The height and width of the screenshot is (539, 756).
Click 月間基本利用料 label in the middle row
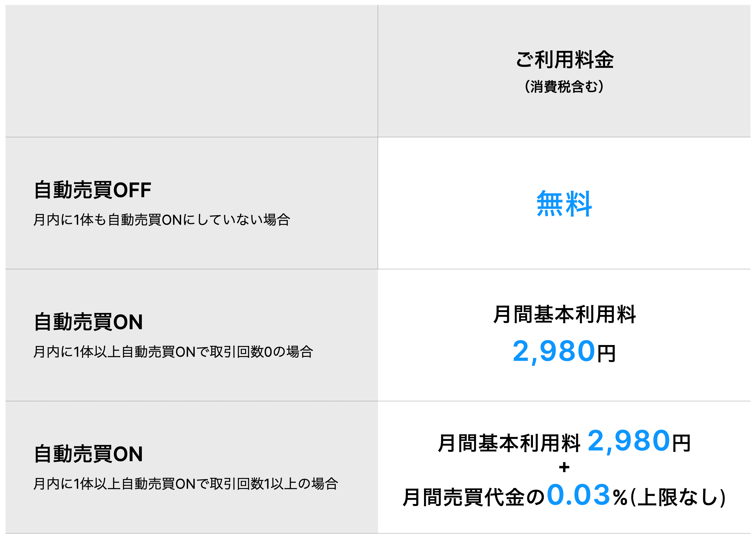click(564, 314)
